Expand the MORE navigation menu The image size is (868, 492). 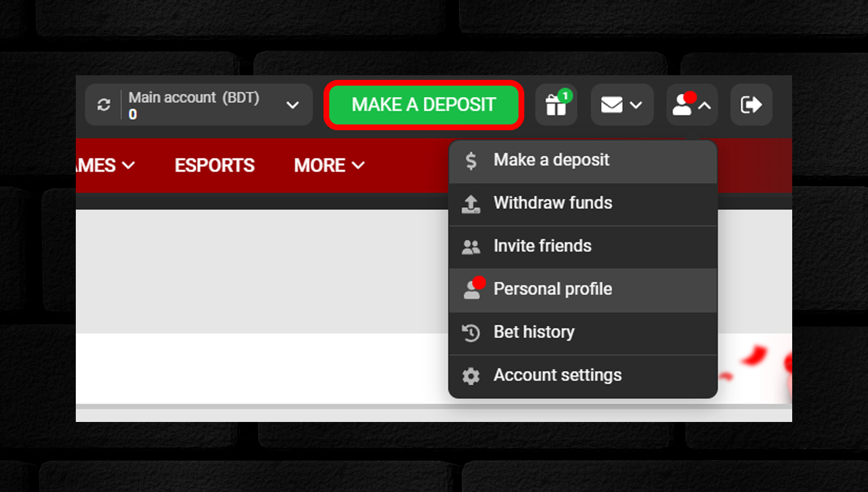point(329,166)
